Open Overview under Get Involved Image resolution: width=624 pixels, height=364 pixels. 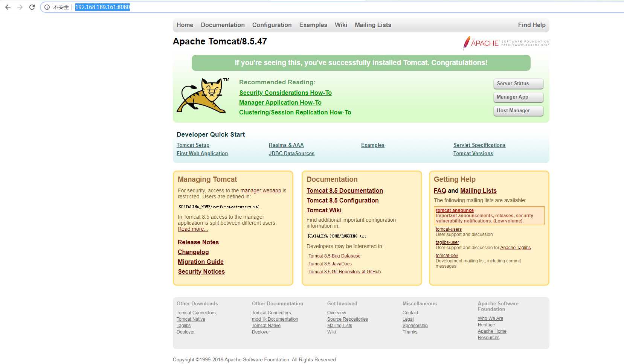[337, 313]
